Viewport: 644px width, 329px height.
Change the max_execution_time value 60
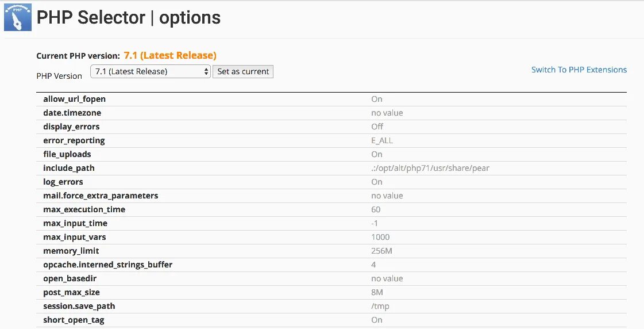[x=376, y=209]
